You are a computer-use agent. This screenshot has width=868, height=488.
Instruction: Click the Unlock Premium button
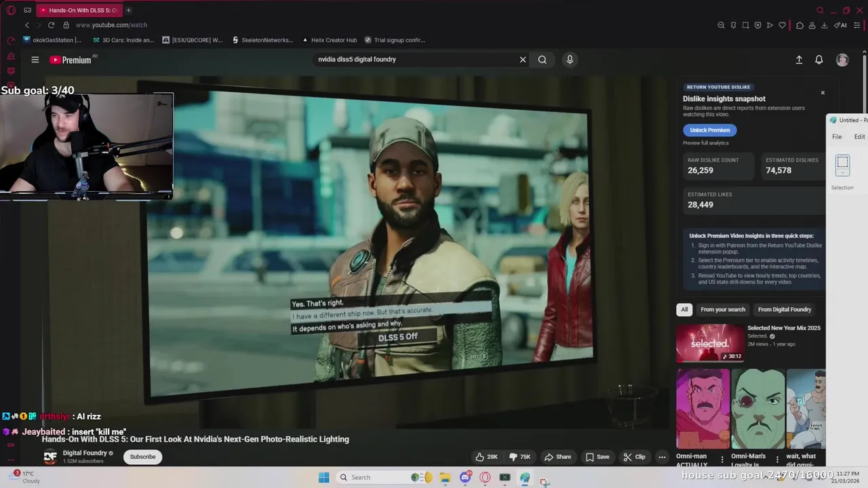(710, 130)
